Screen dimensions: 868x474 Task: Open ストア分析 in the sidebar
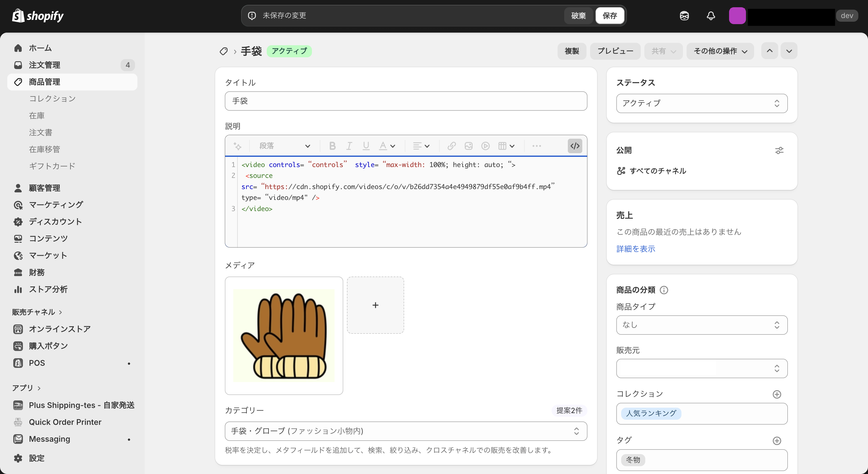pos(72,289)
